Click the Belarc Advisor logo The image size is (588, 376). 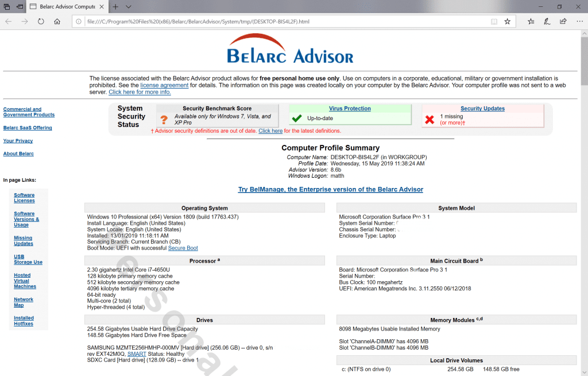coord(290,49)
